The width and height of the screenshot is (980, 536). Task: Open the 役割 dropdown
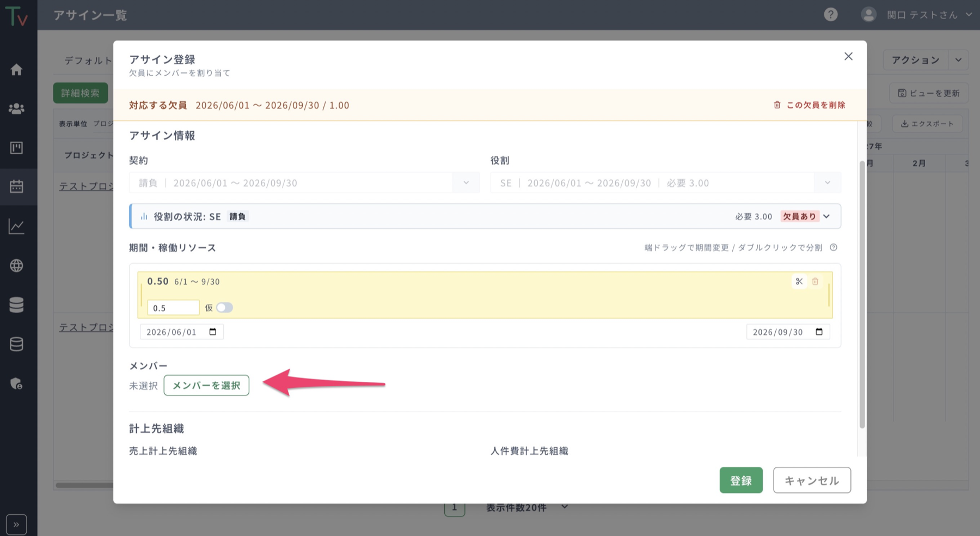pyautogui.click(x=665, y=183)
